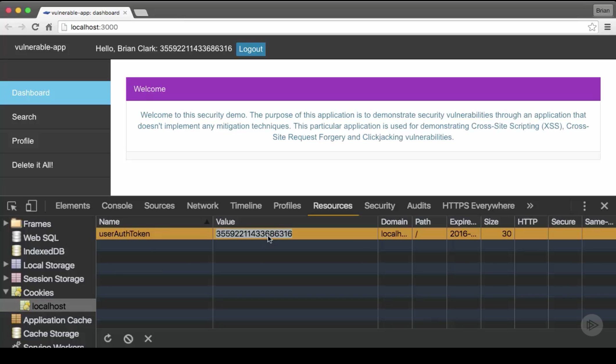Bookmark the page with the star icon
The height and width of the screenshot is (364, 616).
click(592, 27)
